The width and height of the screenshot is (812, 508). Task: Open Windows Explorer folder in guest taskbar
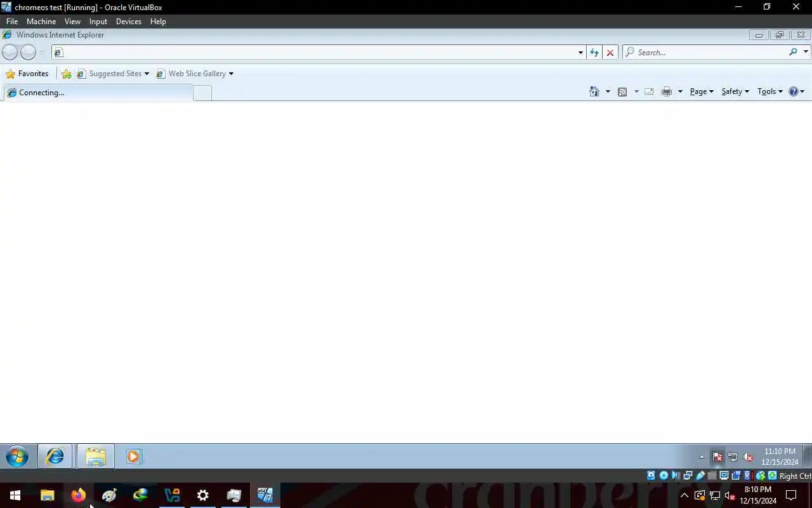[96, 457]
